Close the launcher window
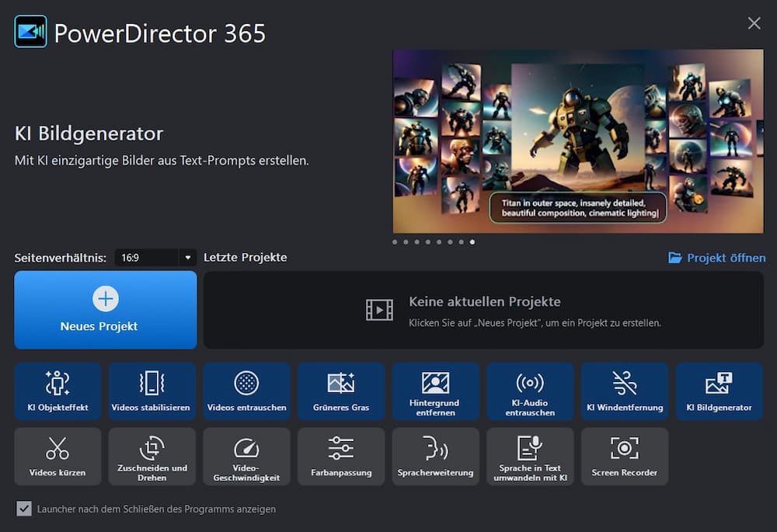This screenshot has width=777, height=532. coord(754,23)
